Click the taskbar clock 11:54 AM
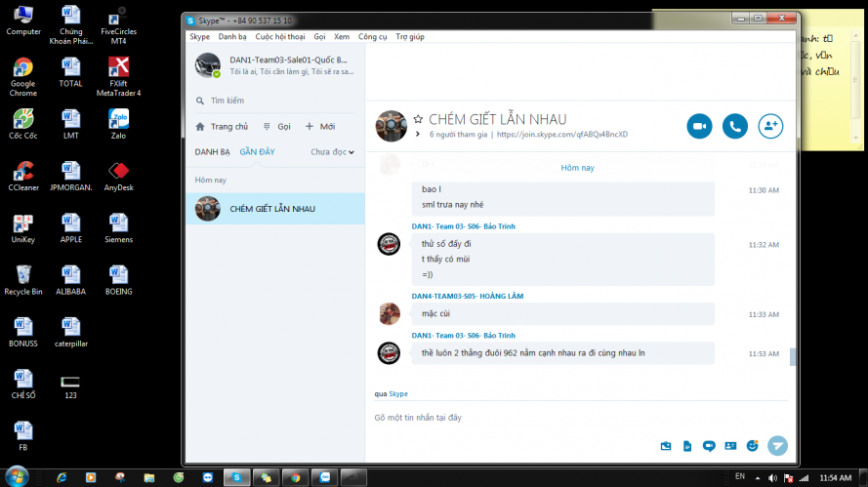This screenshot has height=487, width=868. pos(836,477)
